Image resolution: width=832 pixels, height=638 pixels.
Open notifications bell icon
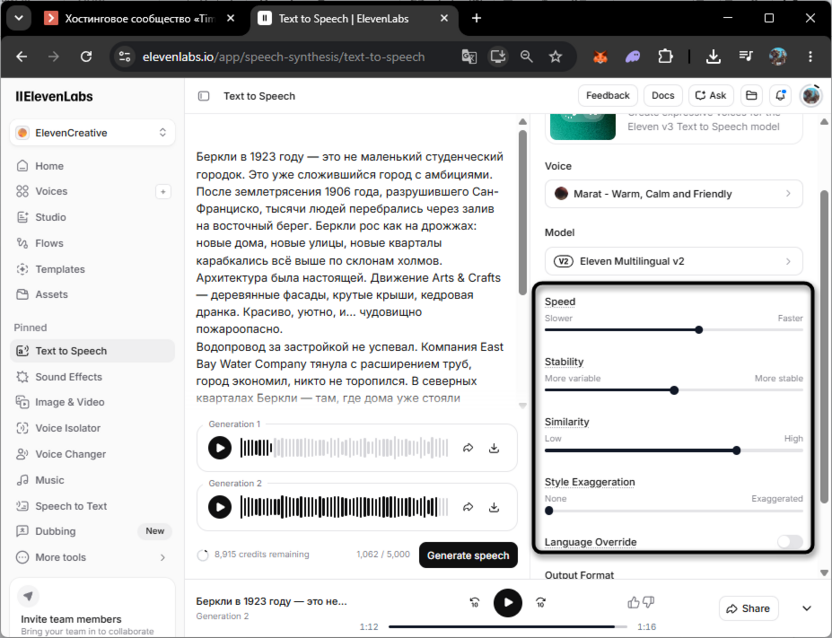pos(780,96)
